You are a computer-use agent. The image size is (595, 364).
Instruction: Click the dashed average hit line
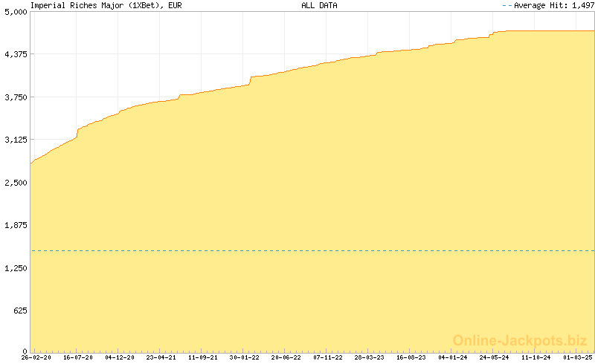point(312,250)
